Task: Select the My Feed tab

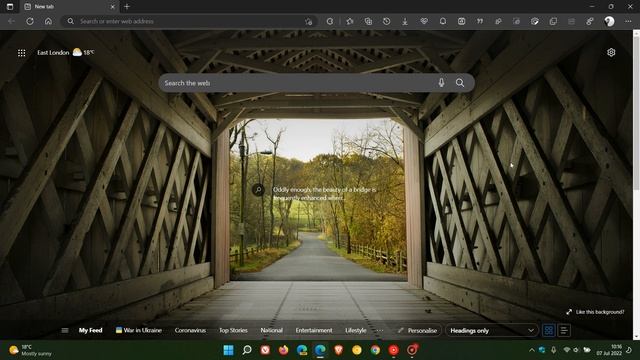Action: pyautogui.click(x=90, y=331)
